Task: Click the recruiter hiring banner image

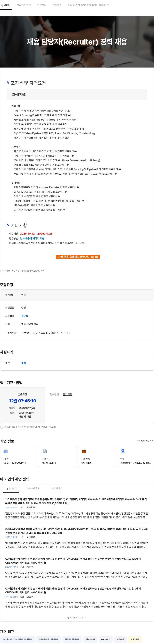Action: [77, 42]
